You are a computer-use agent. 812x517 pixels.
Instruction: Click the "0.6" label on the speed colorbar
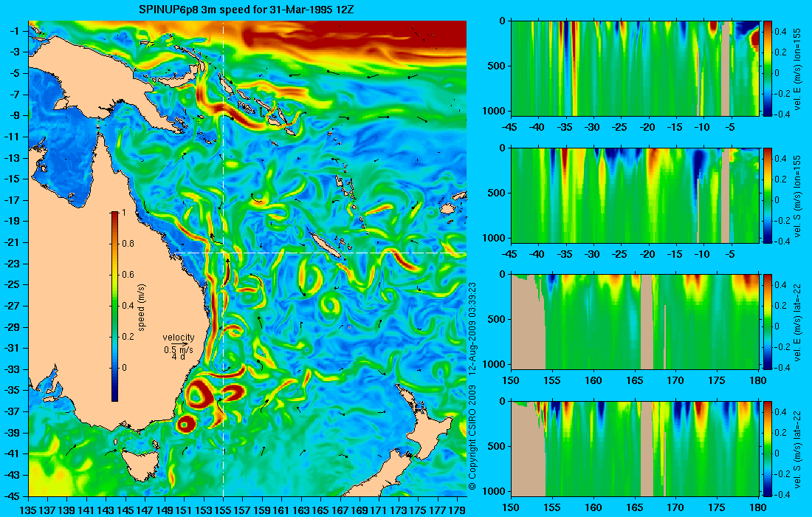(128, 275)
